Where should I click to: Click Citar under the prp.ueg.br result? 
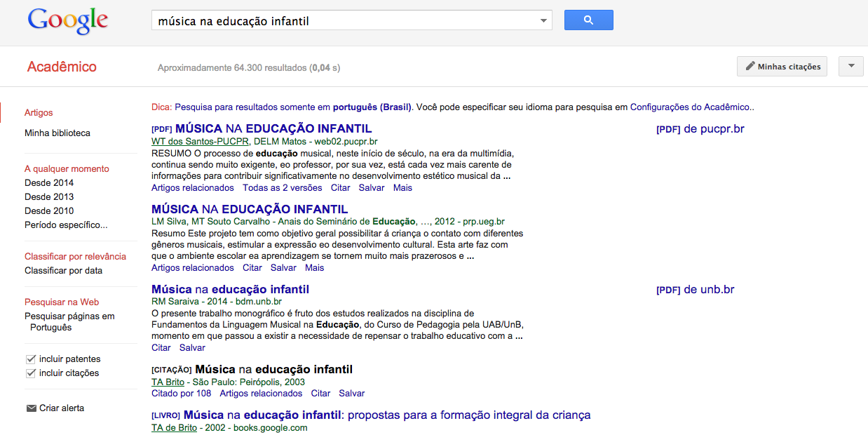point(252,268)
